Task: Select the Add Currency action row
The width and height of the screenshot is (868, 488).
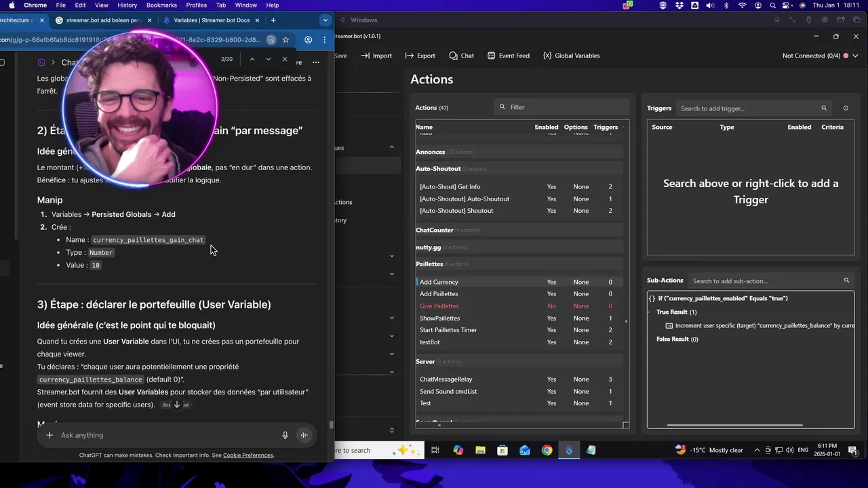Action: click(519, 282)
